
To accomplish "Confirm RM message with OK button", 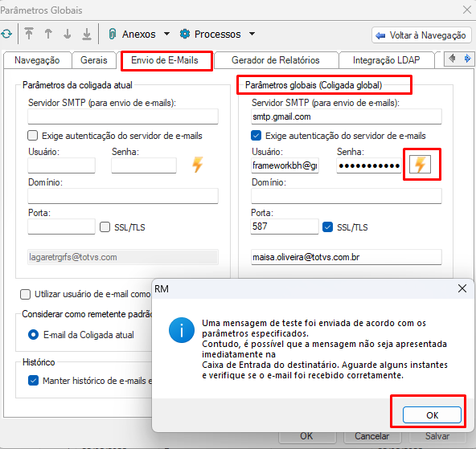I will pyautogui.click(x=432, y=414).
